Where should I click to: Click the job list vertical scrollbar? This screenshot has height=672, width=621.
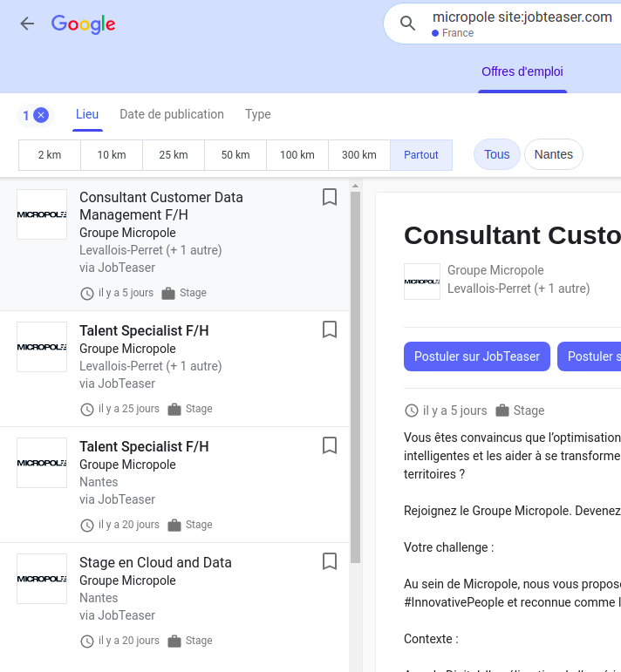[x=355, y=377]
